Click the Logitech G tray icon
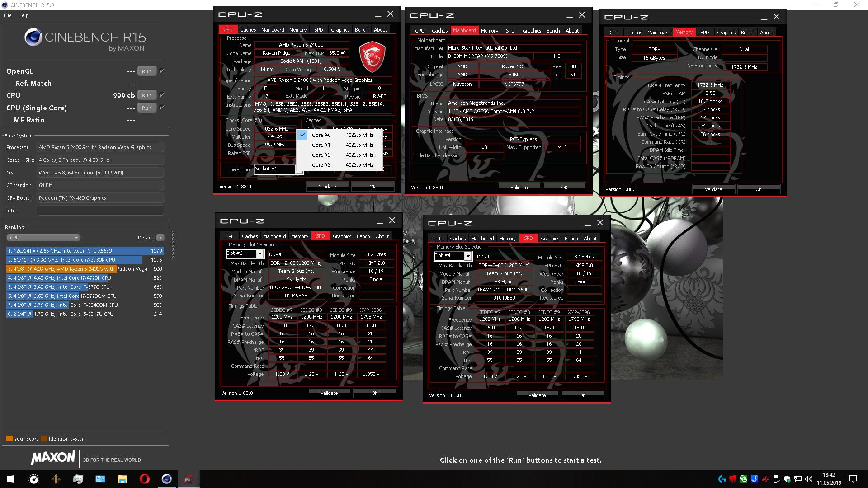 point(722,479)
